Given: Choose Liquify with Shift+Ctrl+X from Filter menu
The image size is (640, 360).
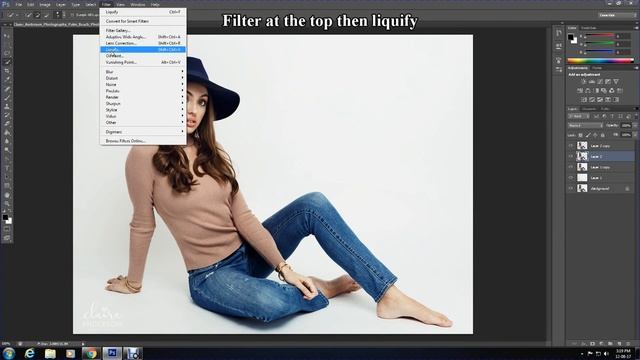Looking at the screenshot, I should 143,49.
